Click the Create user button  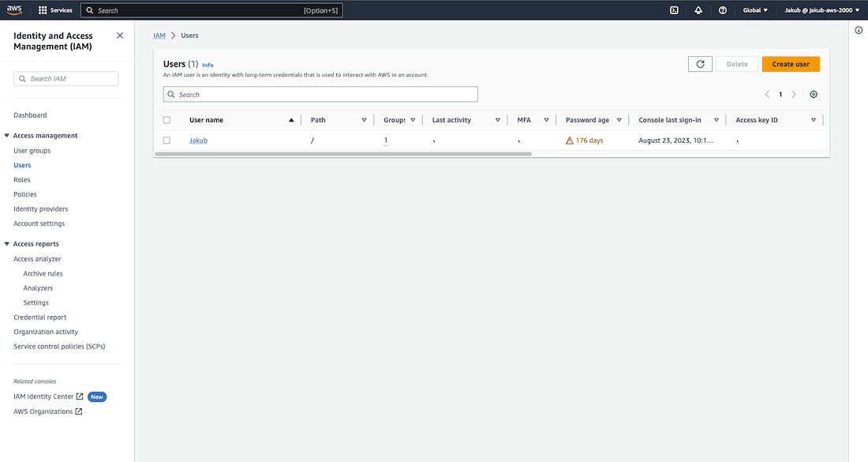(791, 64)
